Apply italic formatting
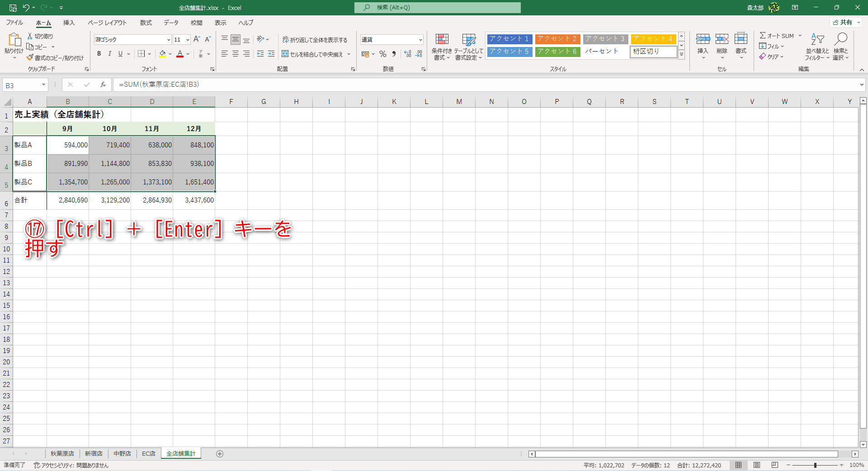Viewport: 868px width, 471px height. (x=109, y=54)
